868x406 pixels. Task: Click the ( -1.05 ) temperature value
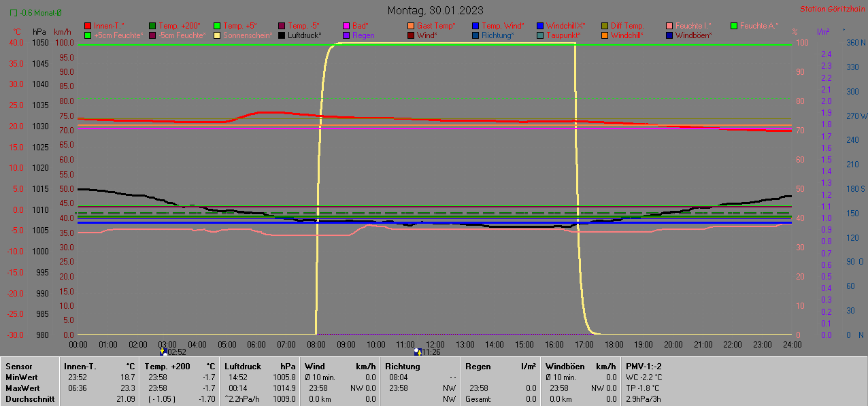[x=162, y=399]
